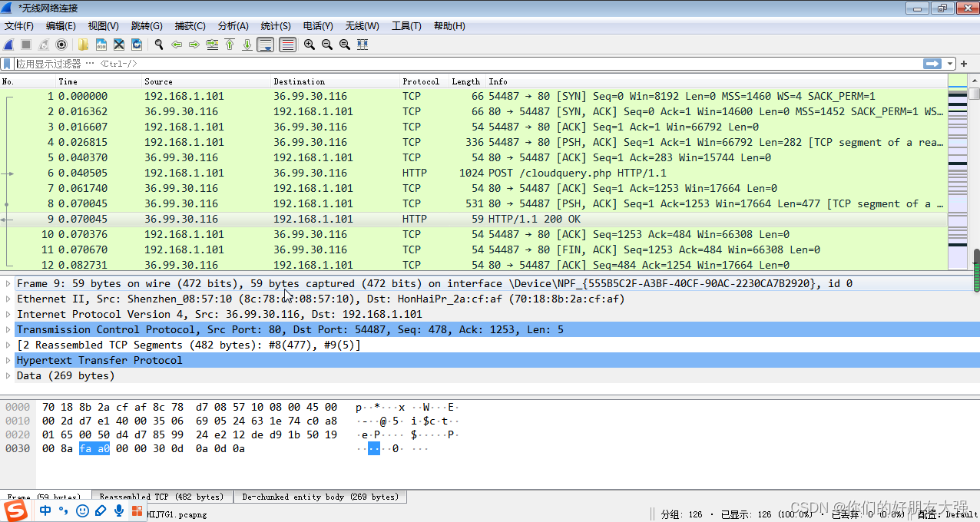980x522 pixels.
Task: Open the 编辑(E) menu
Action: click(x=61, y=26)
